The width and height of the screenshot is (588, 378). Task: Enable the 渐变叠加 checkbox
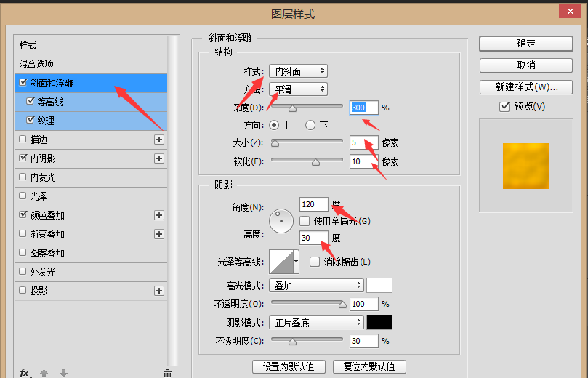pyautogui.click(x=23, y=233)
